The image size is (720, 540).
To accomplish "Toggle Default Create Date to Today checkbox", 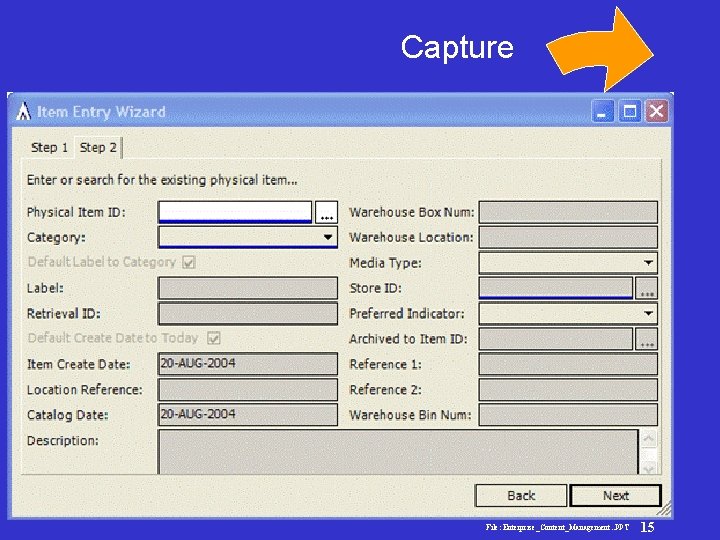I will [x=214, y=338].
